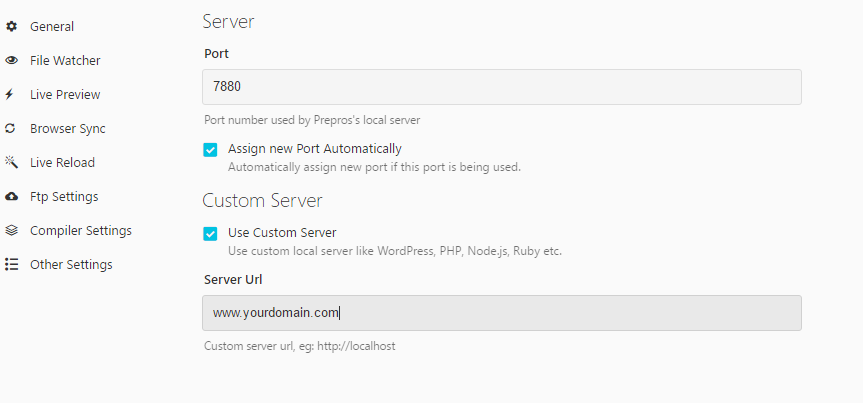Navigate to Other Settings
Viewport: 863px width, 403px height.
pyautogui.click(x=71, y=265)
